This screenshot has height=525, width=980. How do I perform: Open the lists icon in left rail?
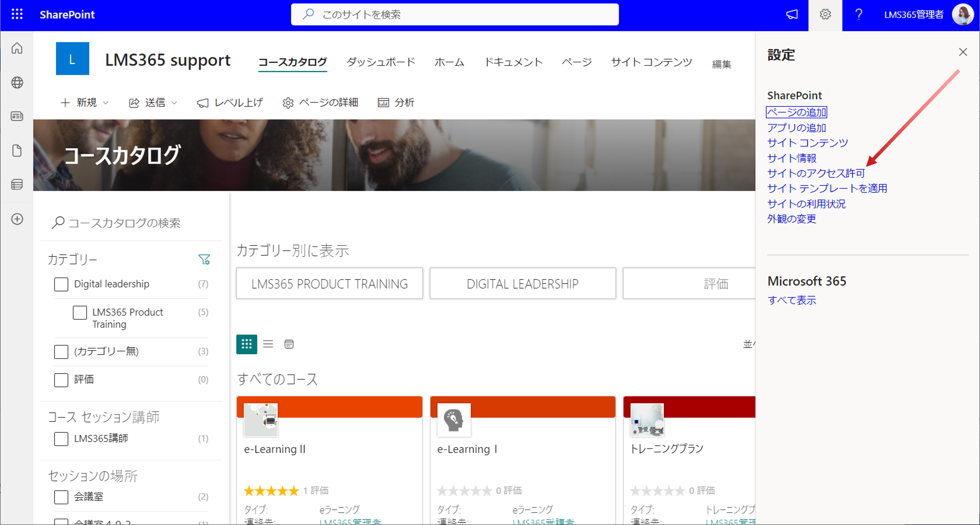[x=17, y=185]
